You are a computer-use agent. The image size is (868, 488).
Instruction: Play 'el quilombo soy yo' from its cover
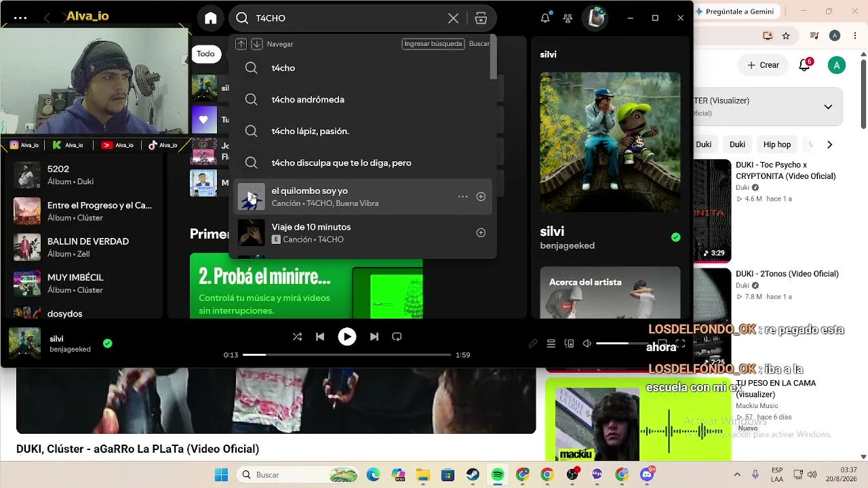251,197
